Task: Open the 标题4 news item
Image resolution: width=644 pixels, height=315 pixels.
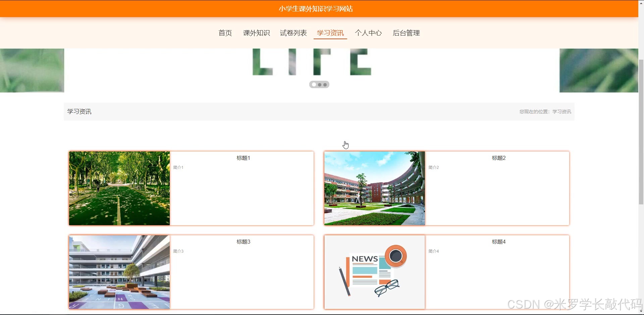Action: pyautogui.click(x=498, y=241)
